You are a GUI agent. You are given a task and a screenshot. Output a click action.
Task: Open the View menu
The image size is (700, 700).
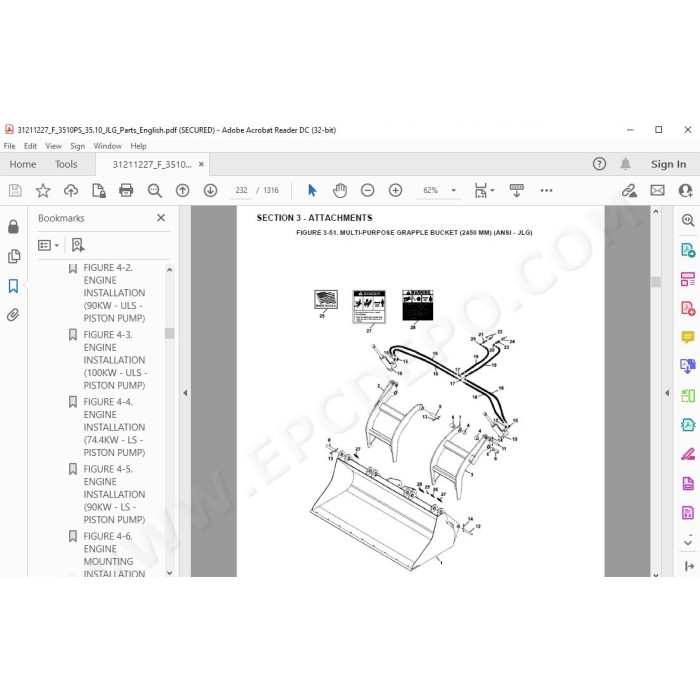pos(53,146)
